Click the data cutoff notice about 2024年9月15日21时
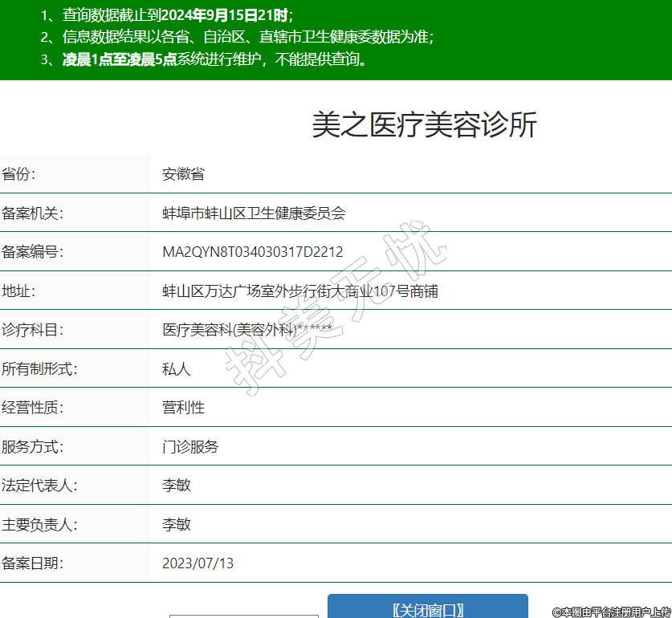This screenshot has height=618, width=672. pos(166,14)
